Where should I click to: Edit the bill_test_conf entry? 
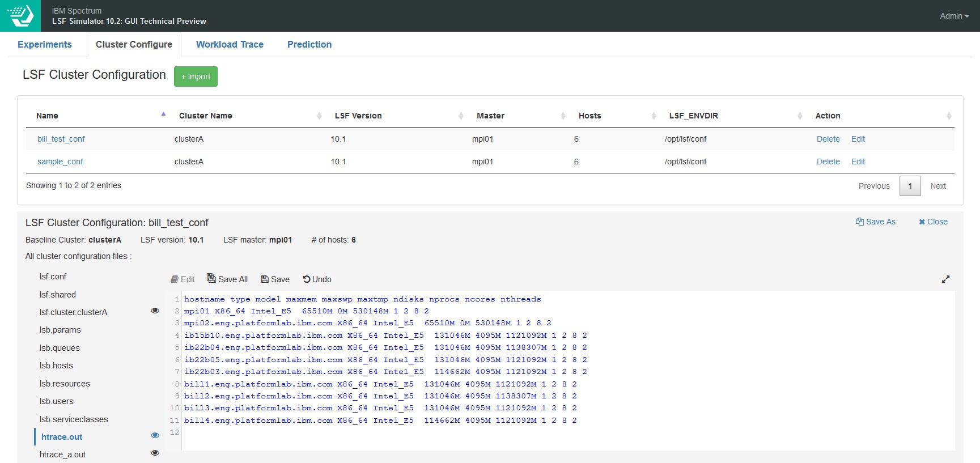click(858, 139)
